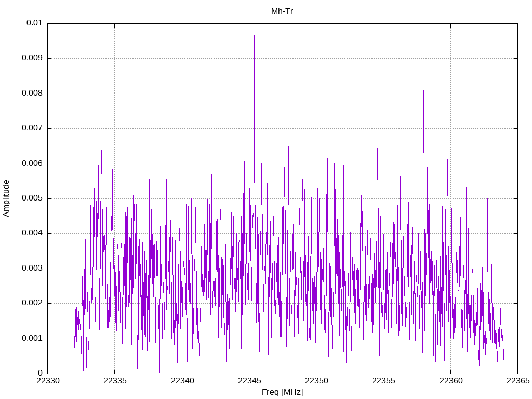Click the Freq [MHz] x-axis label
The image size is (532, 399).
(282, 392)
